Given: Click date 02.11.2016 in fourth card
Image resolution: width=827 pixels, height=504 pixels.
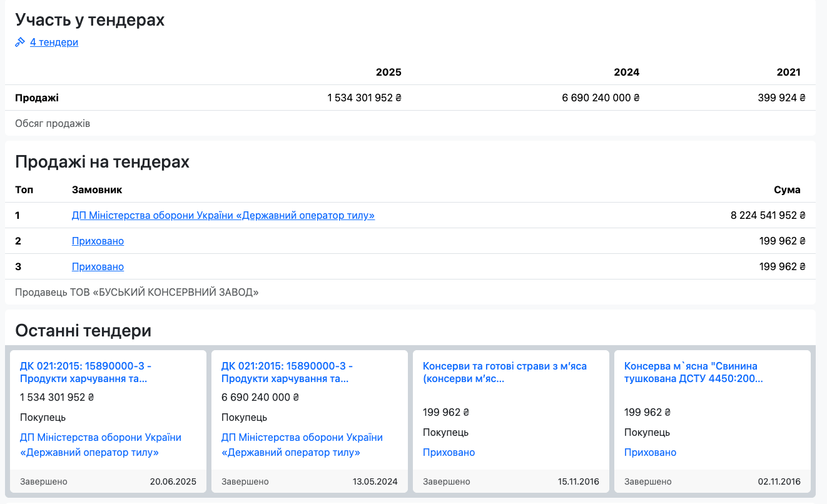Looking at the screenshot, I should coord(779,481).
